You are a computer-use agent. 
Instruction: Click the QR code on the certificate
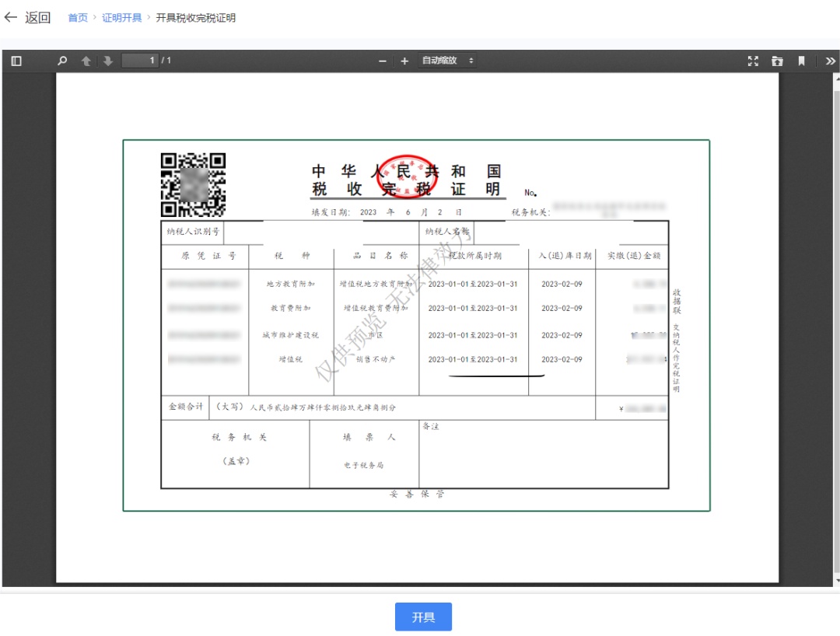point(193,184)
